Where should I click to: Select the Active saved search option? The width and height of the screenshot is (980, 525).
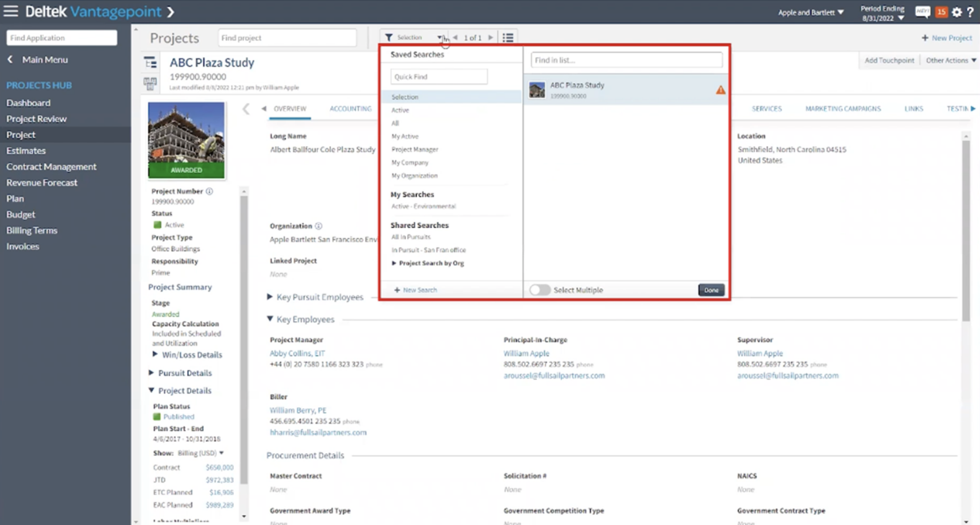click(400, 110)
